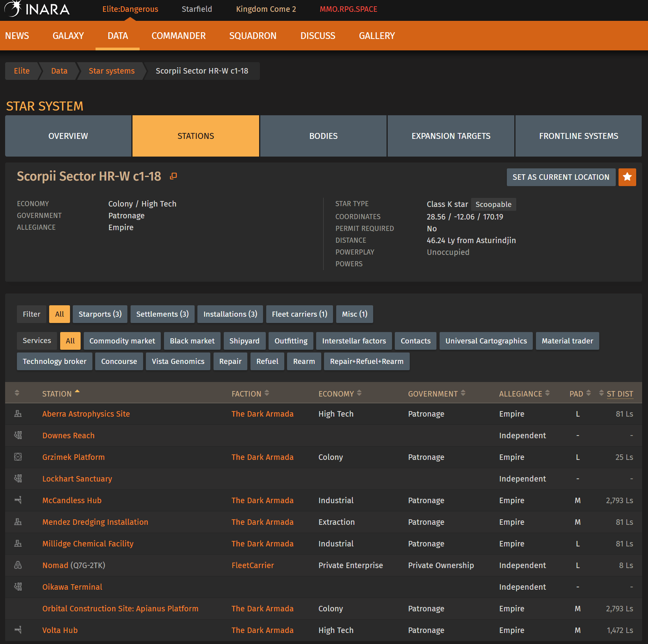Click the Mendez Dredging Installation settlement icon

18,522
